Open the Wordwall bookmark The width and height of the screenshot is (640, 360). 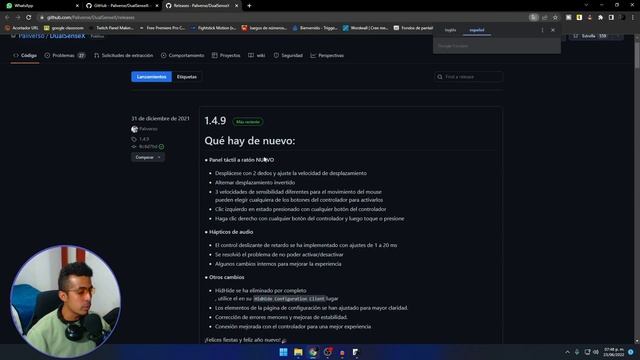[365, 28]
